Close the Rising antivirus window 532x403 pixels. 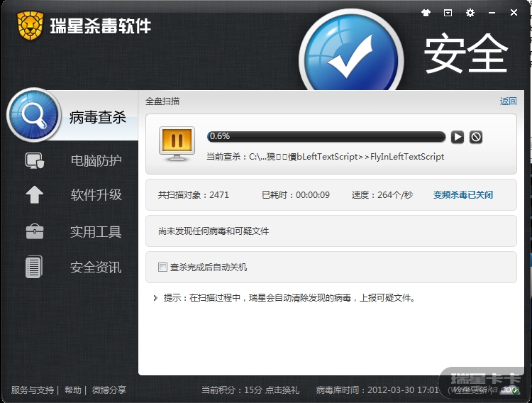pos(514,13)
